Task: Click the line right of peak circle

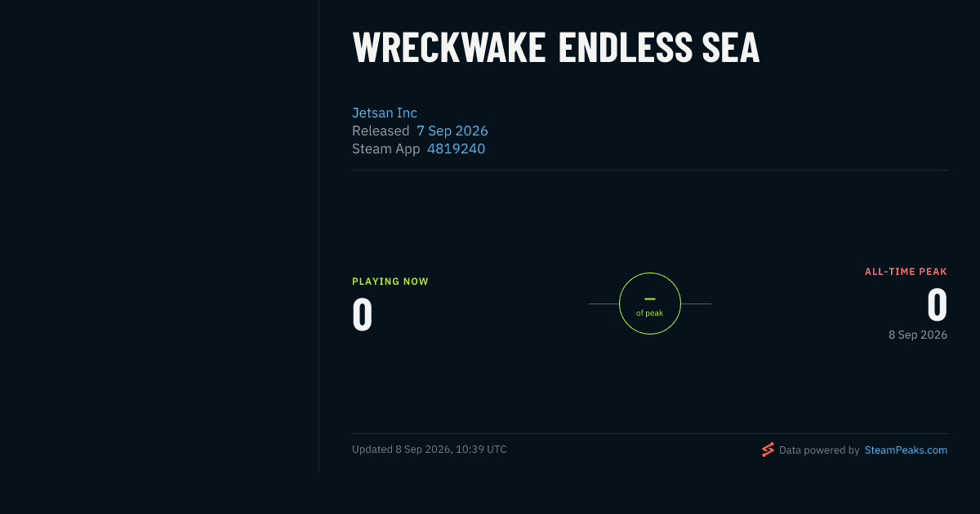Action: click(x=696, y=304)
